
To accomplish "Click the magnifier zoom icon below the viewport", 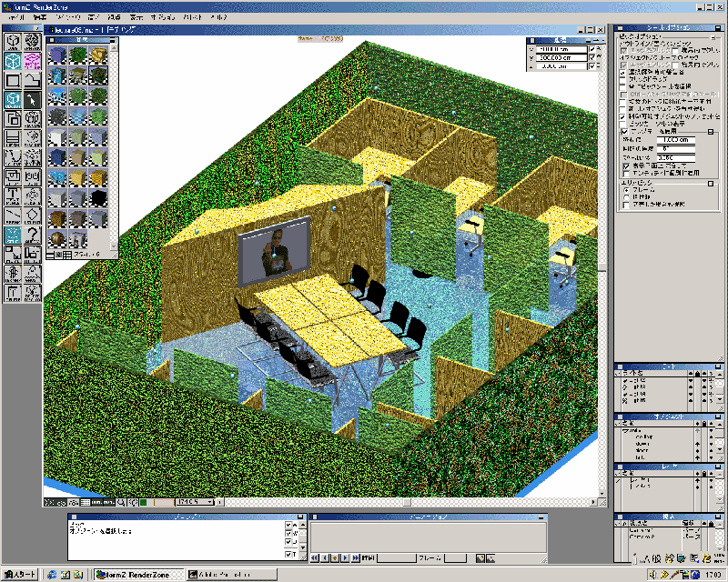I will coord(121,502).
